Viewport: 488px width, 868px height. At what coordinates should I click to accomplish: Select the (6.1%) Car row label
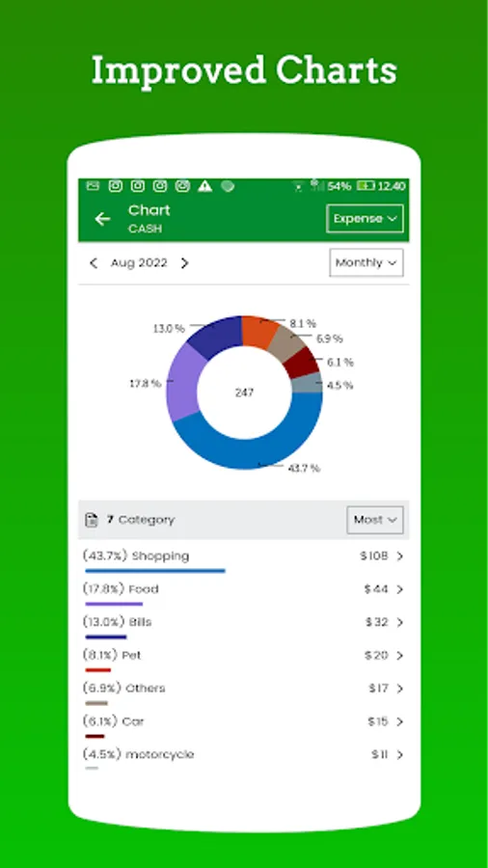point(114,721)
